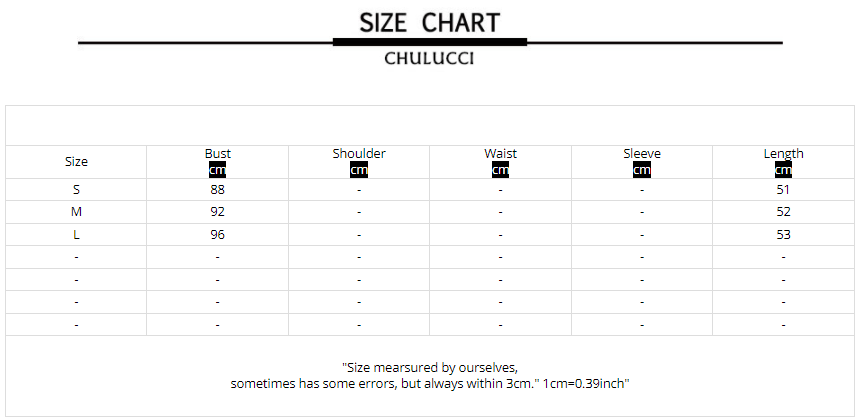
Task: Select the cm unit badge under Waist
Action: click(500, 170)
